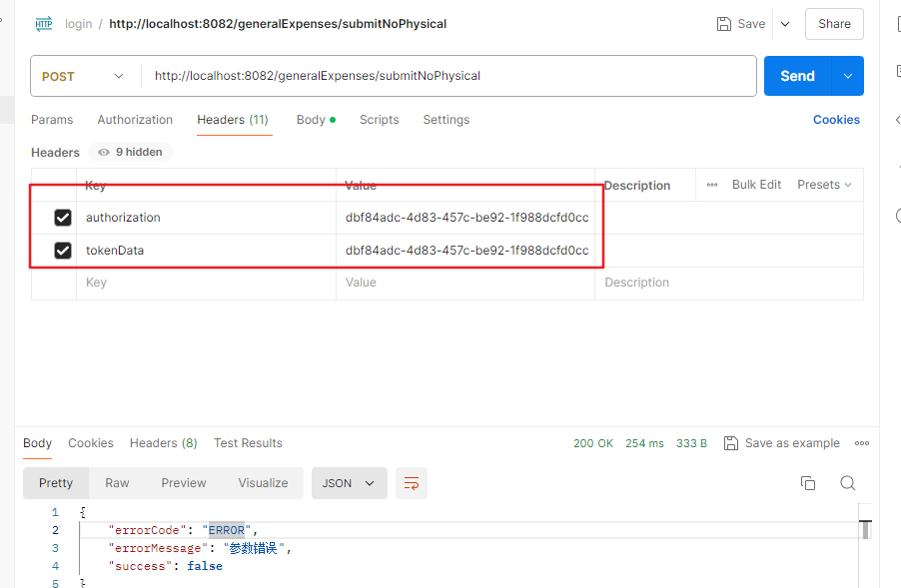The image size is (901, 588).
Task: Open more actions beside Save as example
Action: point(861,442)
